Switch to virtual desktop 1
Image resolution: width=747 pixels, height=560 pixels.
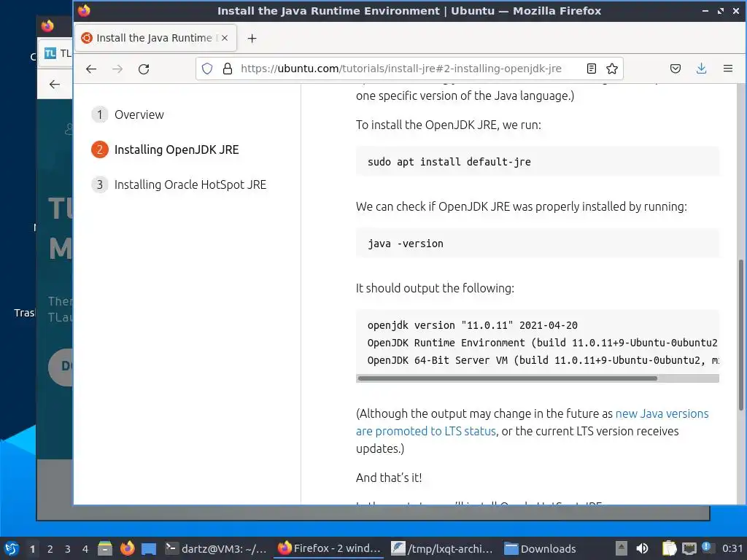click(32, 549)
